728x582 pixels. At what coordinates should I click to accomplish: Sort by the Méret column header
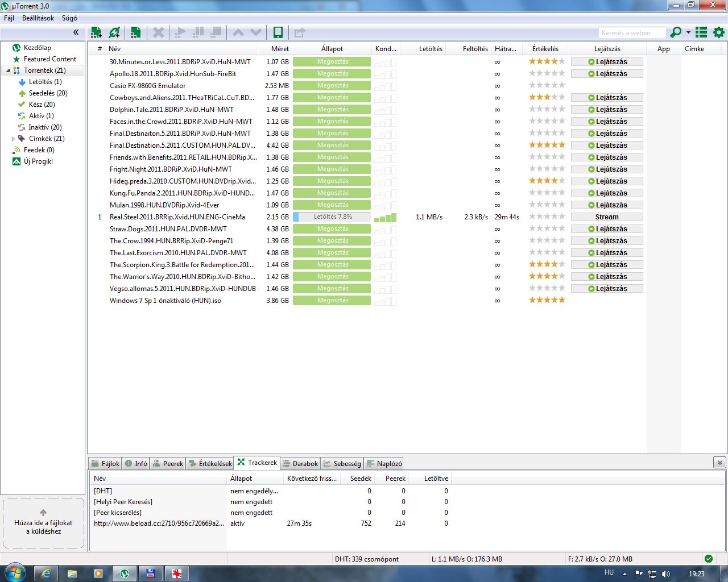click(275, 48)
